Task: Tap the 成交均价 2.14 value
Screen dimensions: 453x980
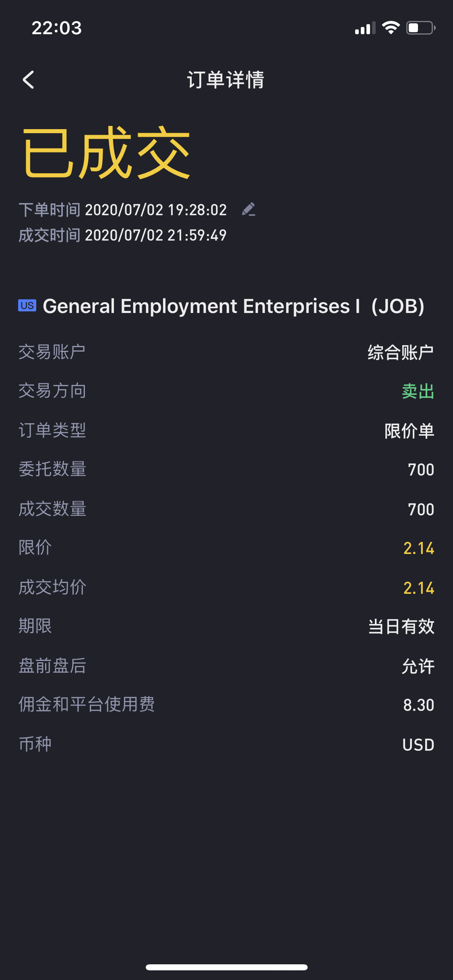Action: (419, 588)
